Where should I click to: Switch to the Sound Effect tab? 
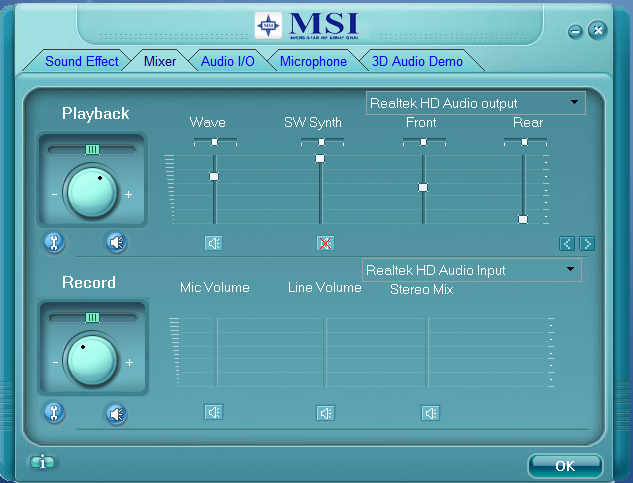click(81, 61)
